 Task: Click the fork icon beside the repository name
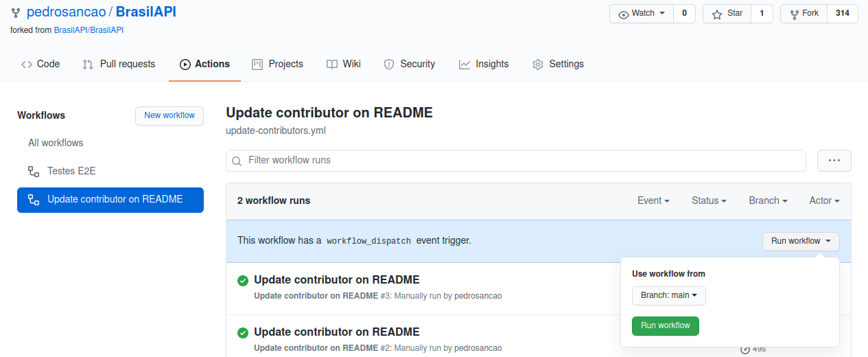[x=16, y=12]
